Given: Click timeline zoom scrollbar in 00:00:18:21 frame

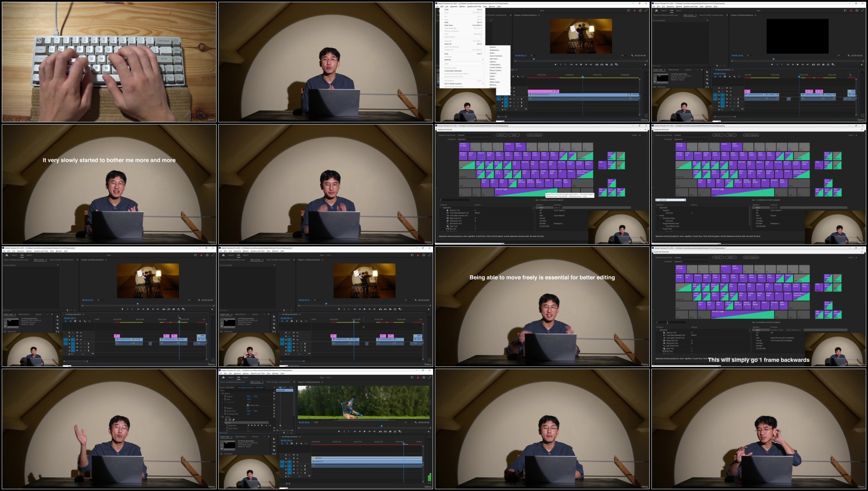Looking at the screenshot, I should coord(76,361).
